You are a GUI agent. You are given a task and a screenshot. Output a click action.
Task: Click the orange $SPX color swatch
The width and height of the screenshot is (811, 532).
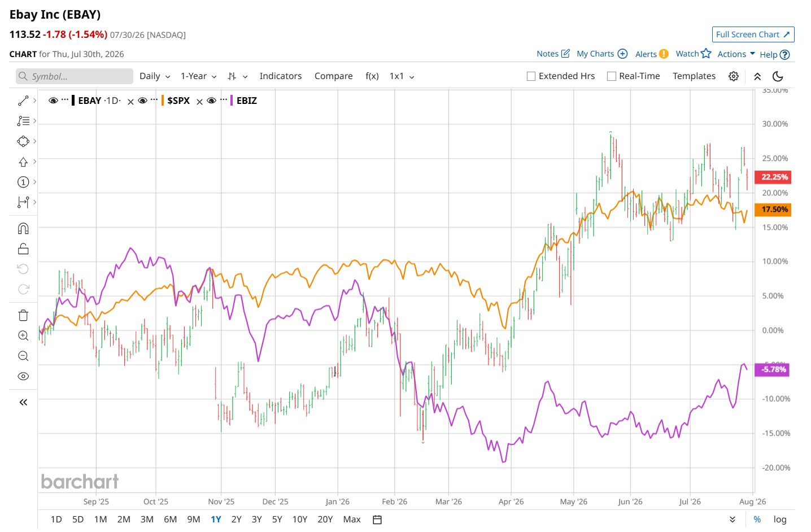click(x=163, y=101)
